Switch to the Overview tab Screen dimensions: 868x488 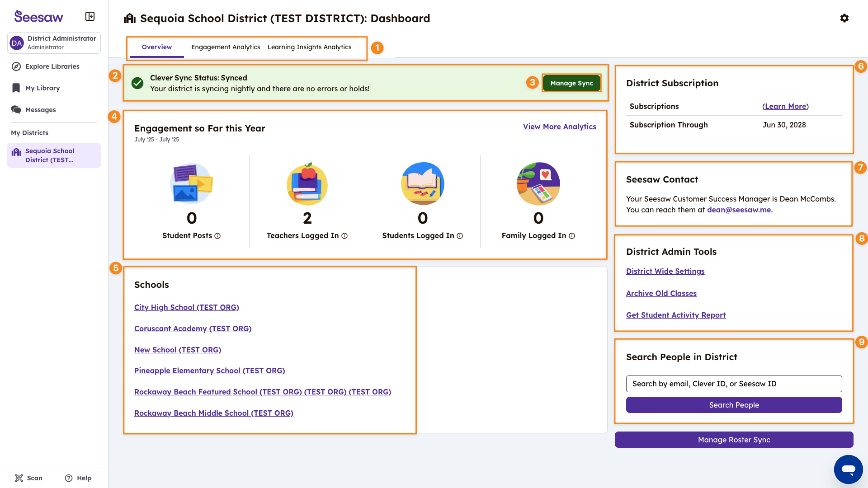pos(157,47)
